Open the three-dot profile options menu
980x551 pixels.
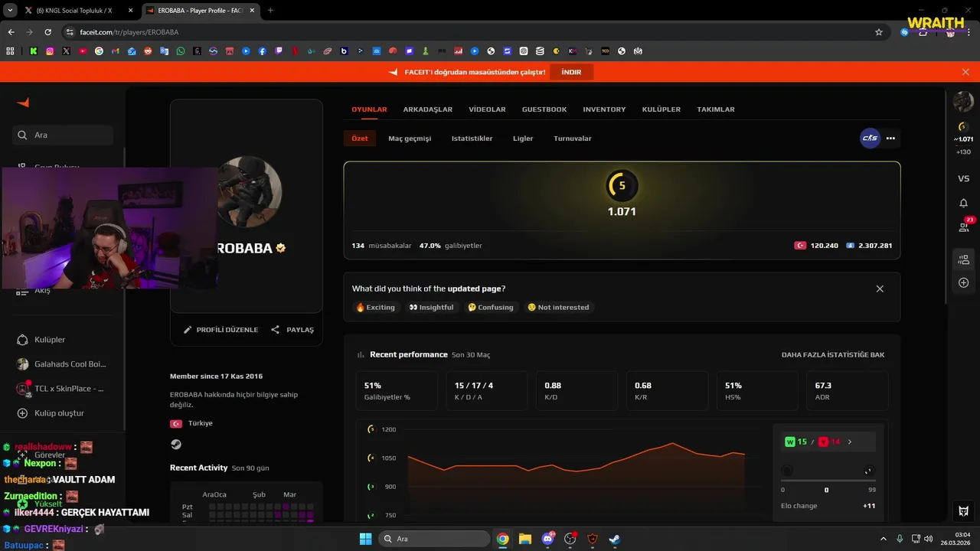click(x=890, y=139)
